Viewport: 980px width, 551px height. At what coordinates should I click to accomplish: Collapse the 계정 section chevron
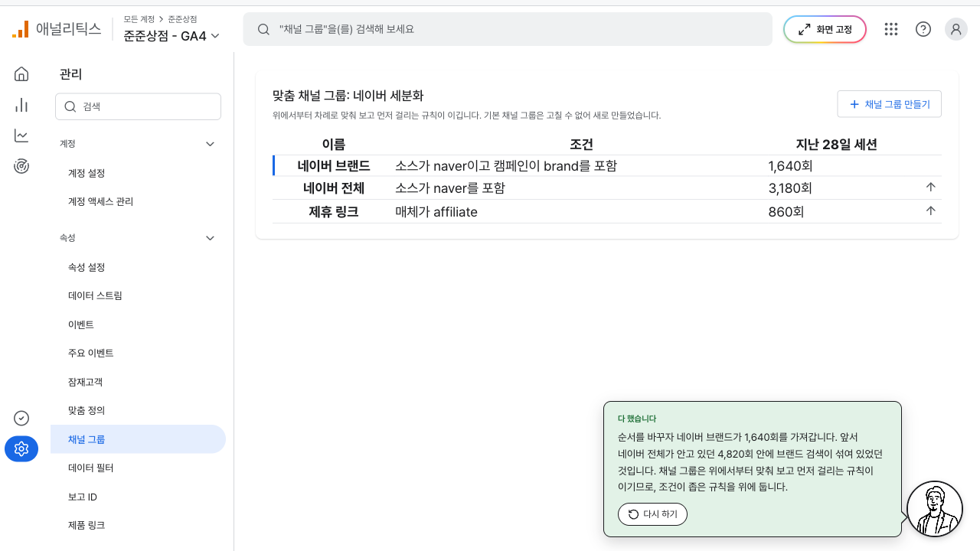point(211,144)
